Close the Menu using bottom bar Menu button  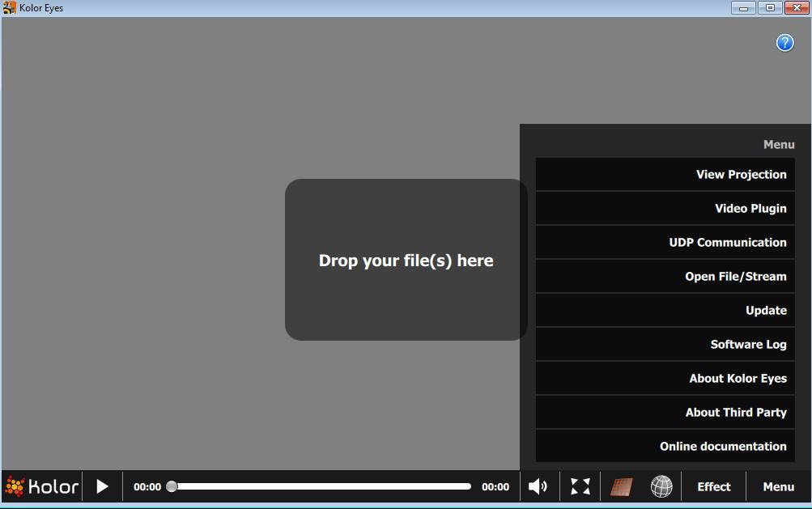(778, 486)
